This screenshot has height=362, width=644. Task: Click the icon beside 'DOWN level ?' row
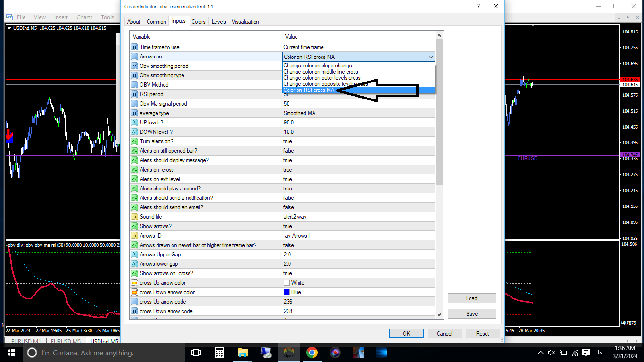click(x=134, y=132)
